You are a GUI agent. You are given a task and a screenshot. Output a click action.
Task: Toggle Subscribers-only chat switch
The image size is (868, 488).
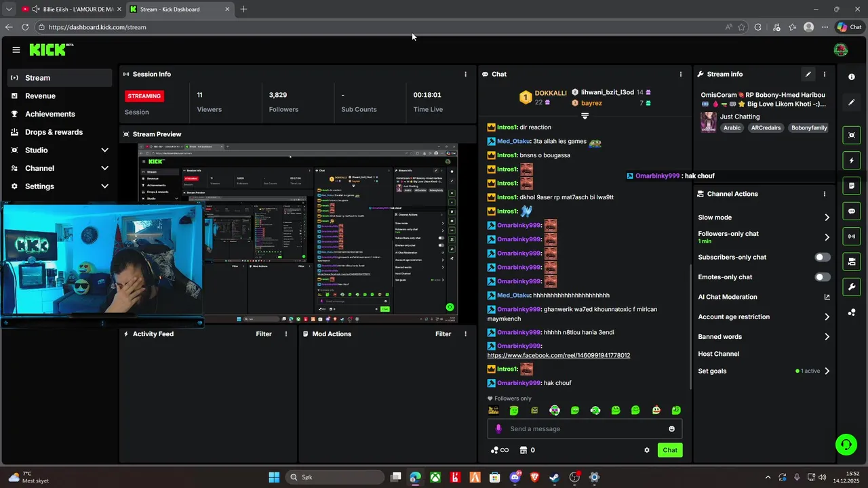pyautogui.click(x=822, y=257)
